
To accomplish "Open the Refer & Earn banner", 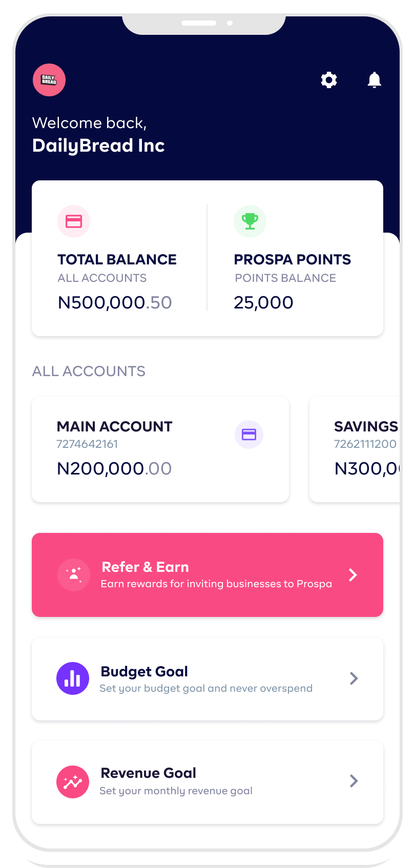I will [x=207, y=574].
